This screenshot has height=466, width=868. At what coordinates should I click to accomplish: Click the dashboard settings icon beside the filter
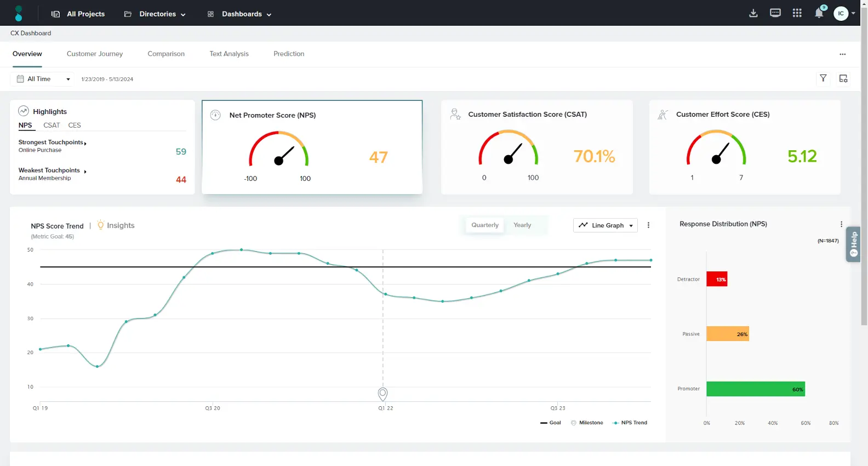coord(843,78)
